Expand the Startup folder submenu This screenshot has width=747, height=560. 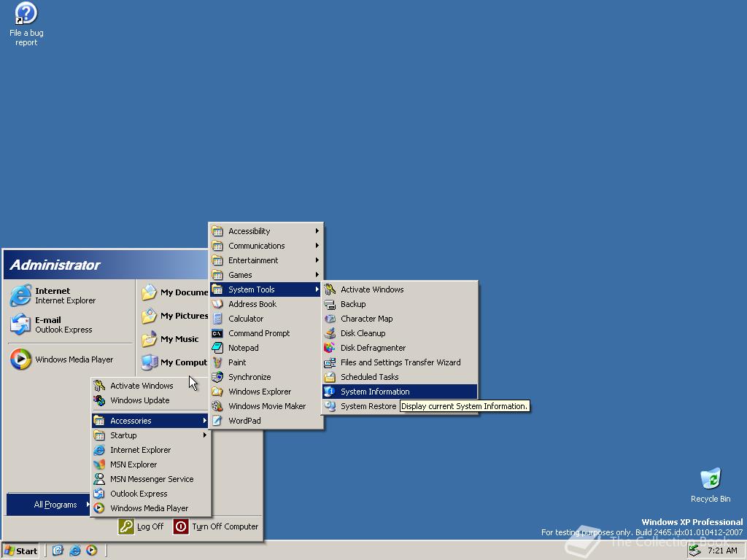coord(150,435)
